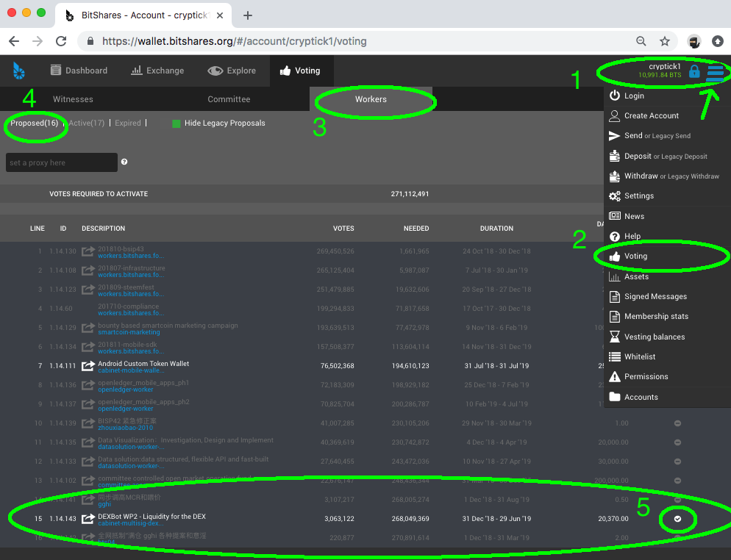The height and width of the screenshot is (560, 731).
Task: Click the proxy help question mark icon
Action: click(124, 162)
